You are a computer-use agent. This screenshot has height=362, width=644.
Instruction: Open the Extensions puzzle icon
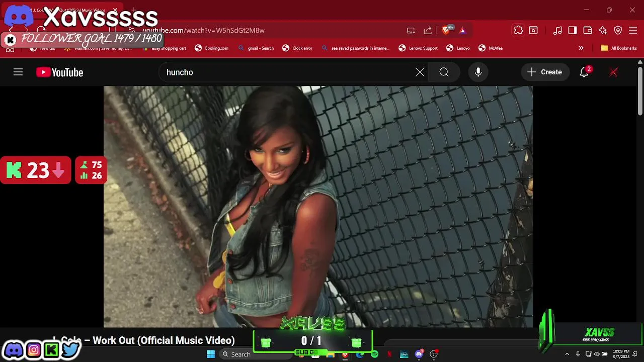coord(518,30)
